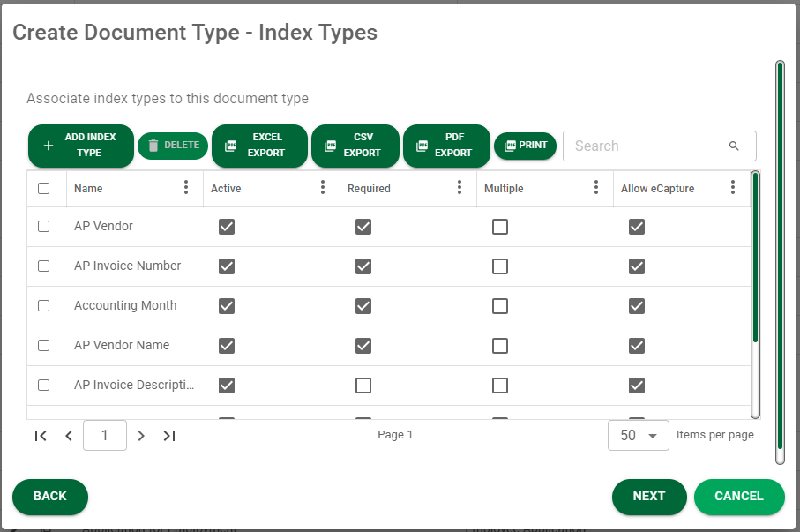Enable Multiple for Accounting Month
Image resolution: width=800 pixels, height=532 pixels.
coord(500,306)
